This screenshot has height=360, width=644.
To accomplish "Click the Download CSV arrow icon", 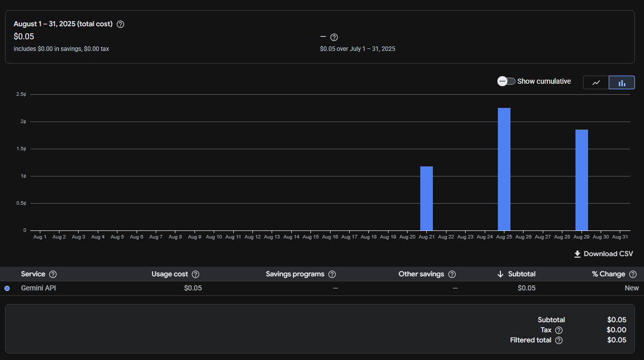I will (577, 254).
